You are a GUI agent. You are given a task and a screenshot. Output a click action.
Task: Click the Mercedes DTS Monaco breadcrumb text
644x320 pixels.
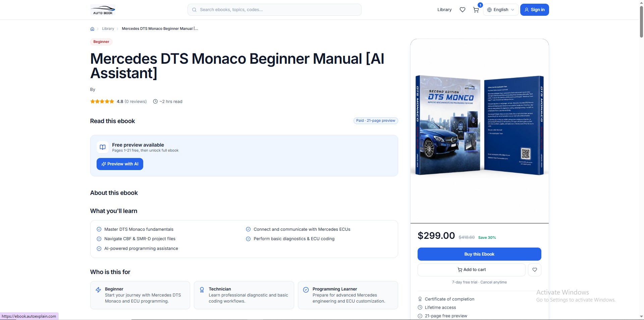tap(160, 29)
